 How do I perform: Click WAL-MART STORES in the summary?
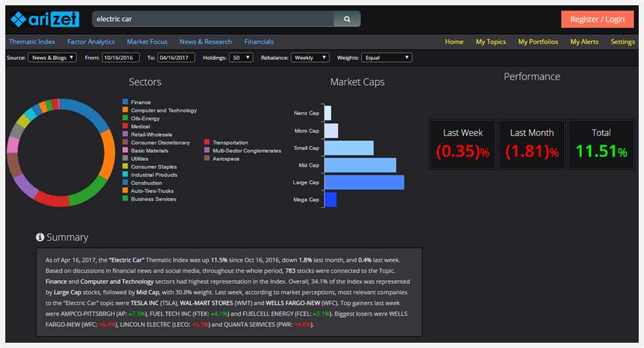(206, 303)
